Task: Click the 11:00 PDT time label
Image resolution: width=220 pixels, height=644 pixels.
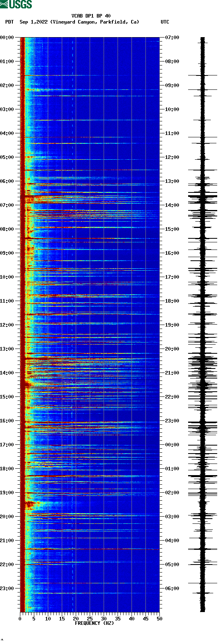Action: 7,301
